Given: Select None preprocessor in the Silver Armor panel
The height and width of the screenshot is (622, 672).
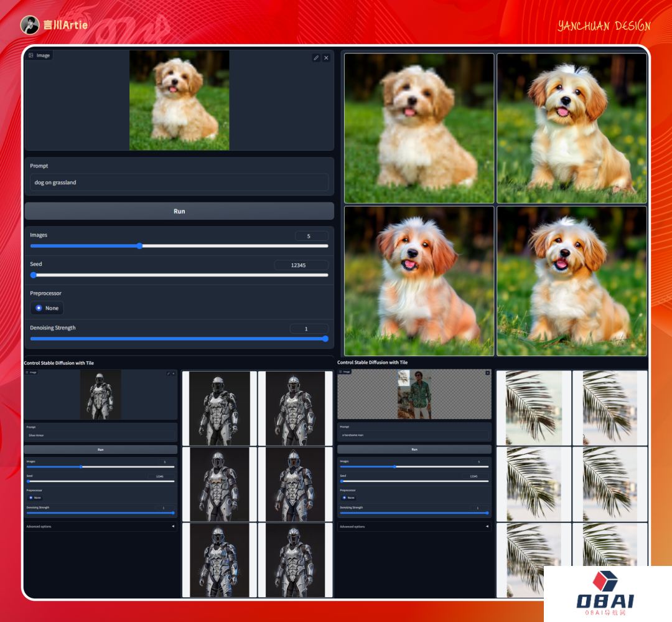Looking at the screenshot, I should 35,497.
